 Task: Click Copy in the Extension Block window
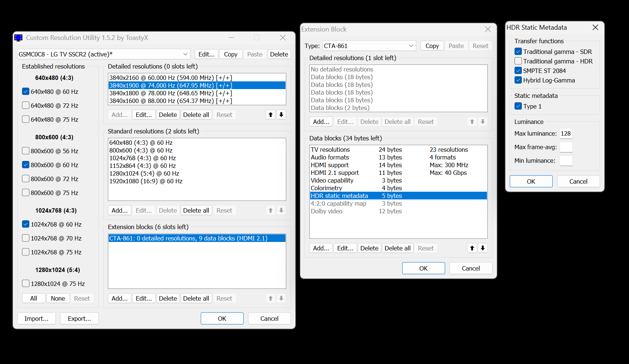tap(432, 45)
